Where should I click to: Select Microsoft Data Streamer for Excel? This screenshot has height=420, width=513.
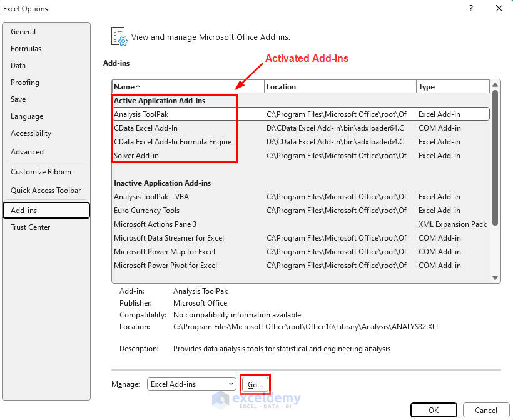point(301,238)
